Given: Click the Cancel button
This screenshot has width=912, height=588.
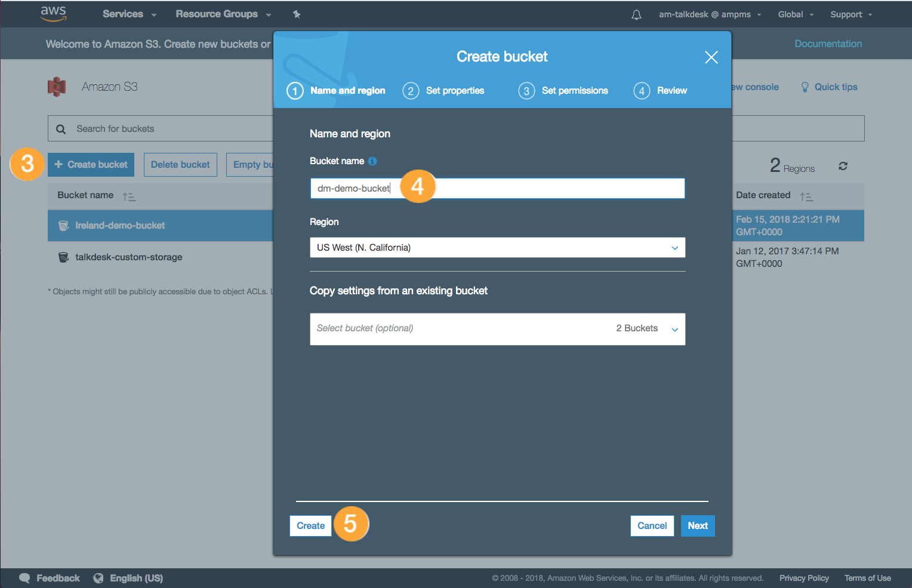Looking at the screenshot, I should tap(652, 526).
